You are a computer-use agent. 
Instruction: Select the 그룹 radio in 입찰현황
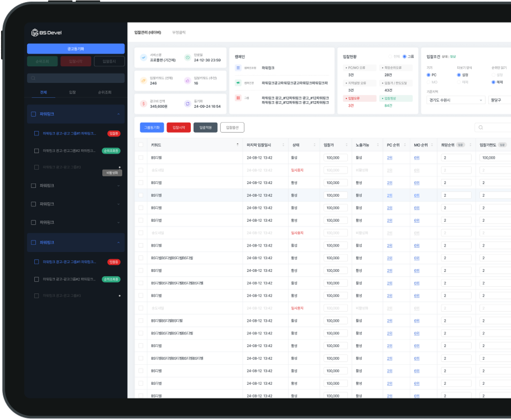[x=404, y=56]
